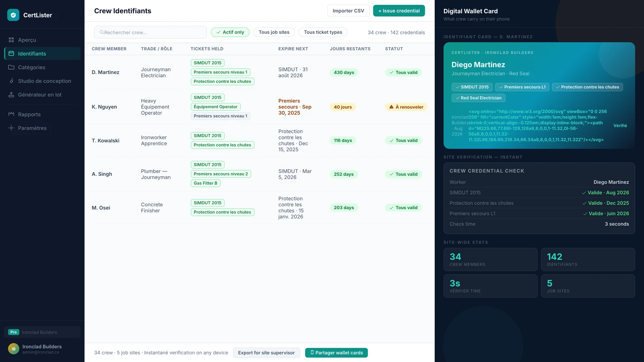Click the Catégories folder icon
This screenshot has height=362, width=644.
11,67
